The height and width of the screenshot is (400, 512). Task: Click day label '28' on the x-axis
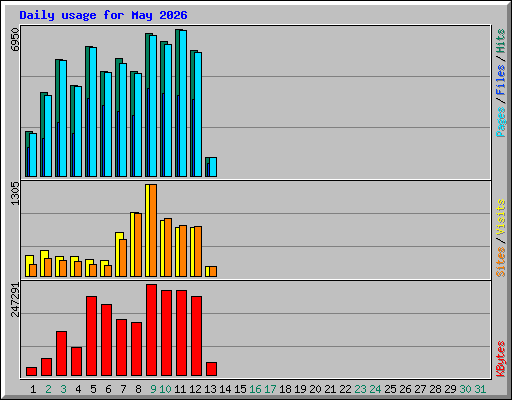coord(435,389)
